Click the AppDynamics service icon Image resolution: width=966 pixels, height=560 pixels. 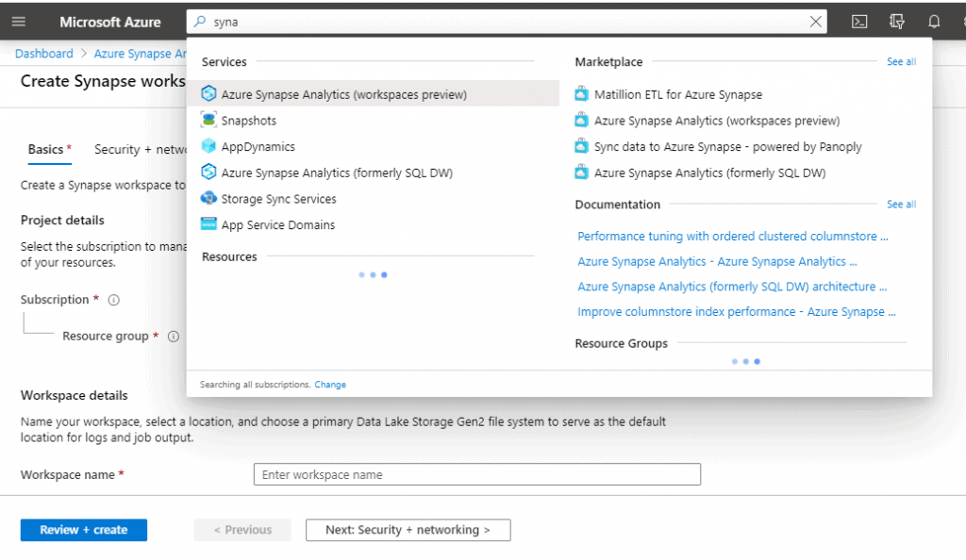(x=208, y=147)
